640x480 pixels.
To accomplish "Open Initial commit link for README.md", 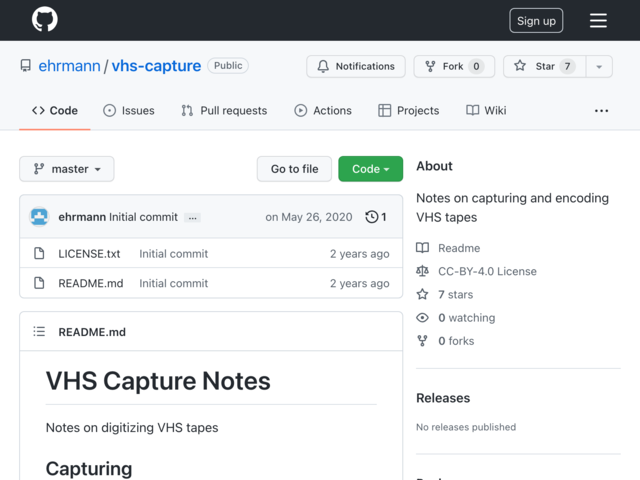I will (x=173, y=283).
